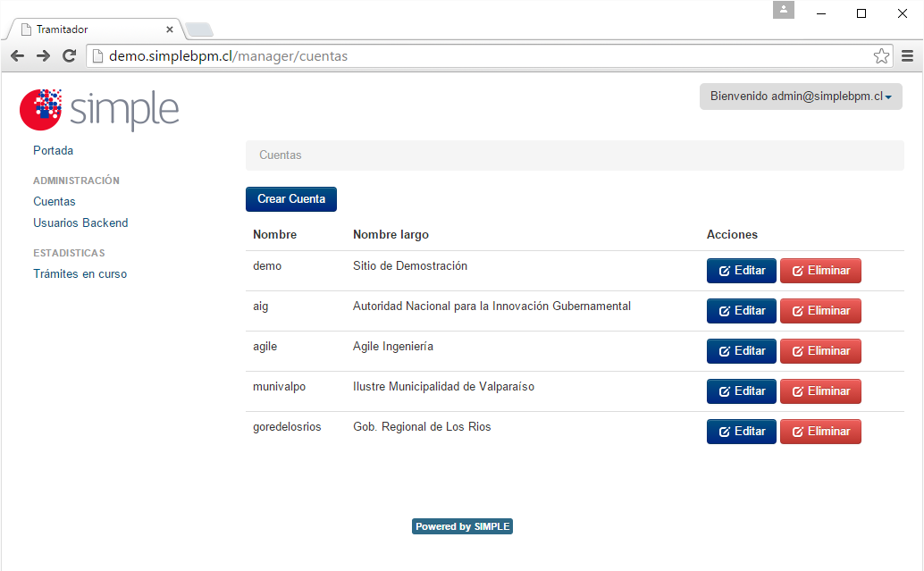Click the Nombre largo column header
Image resolution: width=924 pixels, height=571 pixels.
click(x=391, y=234)
